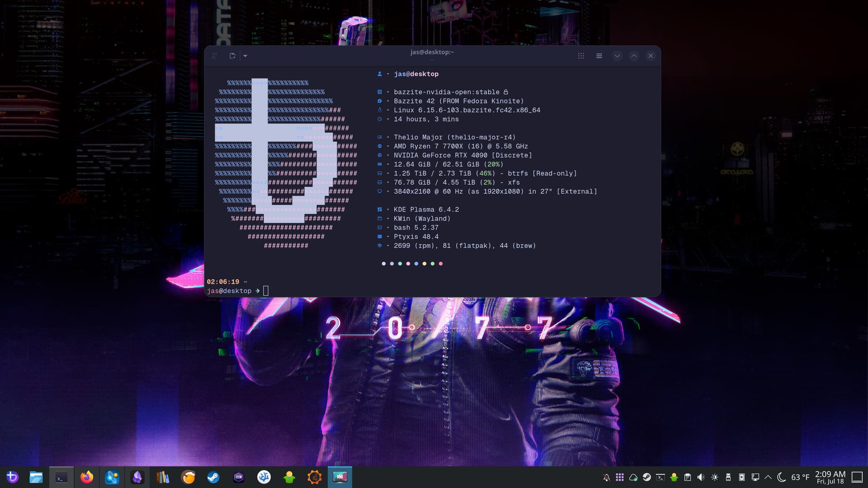The height and width of the screenshot is (488, 868).
Task: Open KDE Connect tray icon
Action: click(742, 477)
